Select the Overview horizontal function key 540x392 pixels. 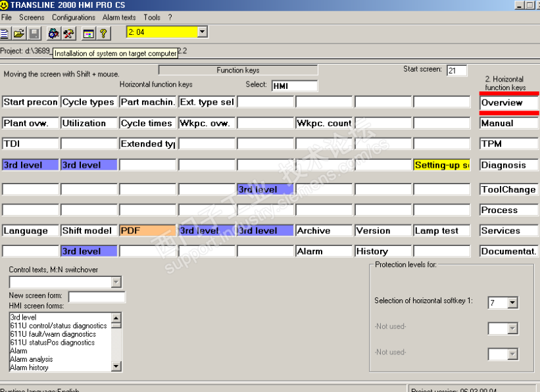pyautogui.click(x=508, y=103)
